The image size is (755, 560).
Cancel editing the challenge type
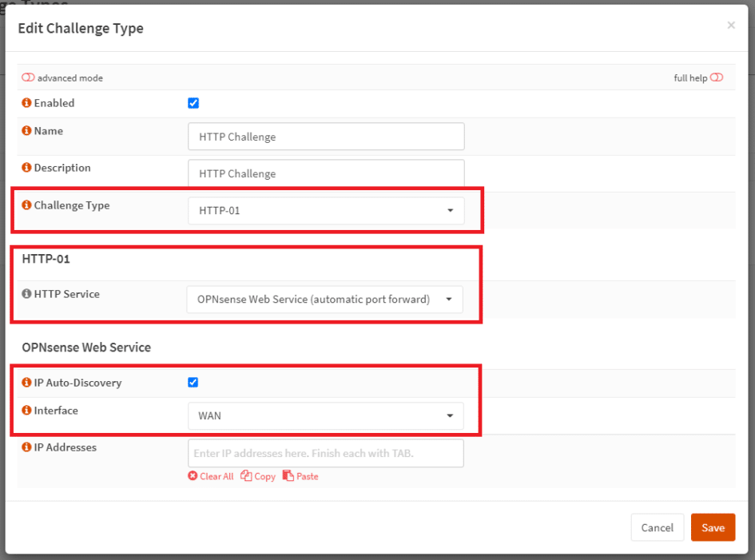657,527
